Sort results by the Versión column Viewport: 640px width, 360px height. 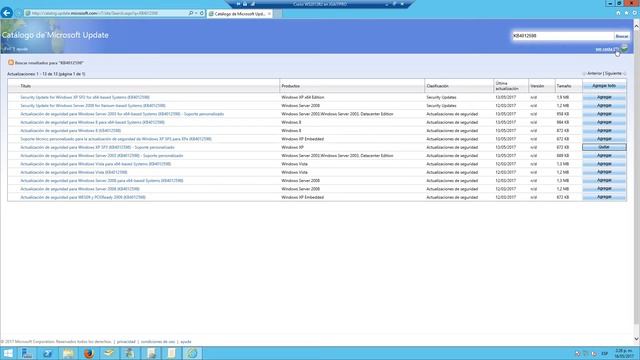coord(537,86)
